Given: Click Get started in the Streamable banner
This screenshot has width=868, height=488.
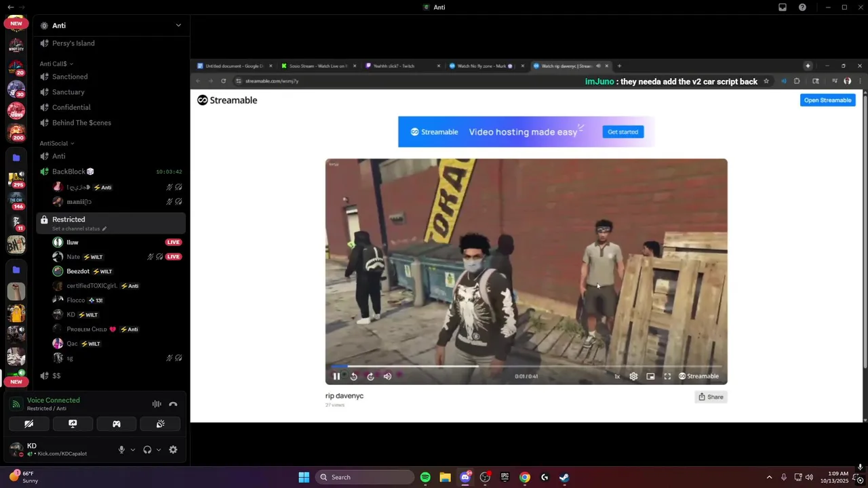Looking at the screenshot, I should [623, 132].
